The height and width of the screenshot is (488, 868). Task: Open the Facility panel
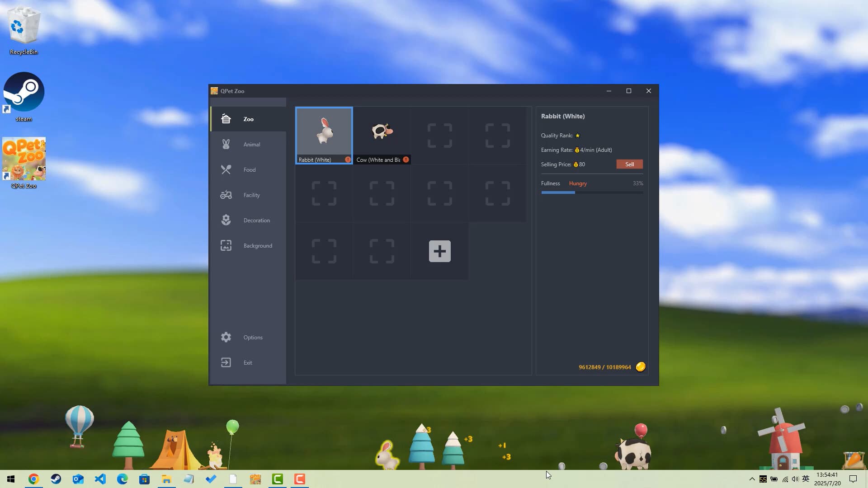pos(251,195)
